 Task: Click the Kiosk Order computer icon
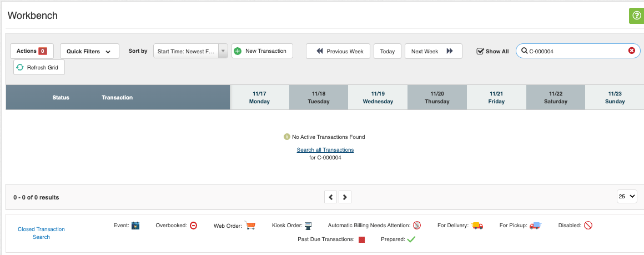[308, 226]
